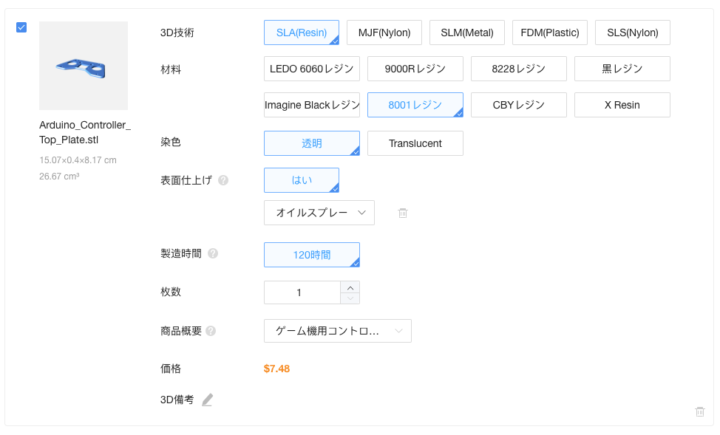The height and width of the screenshot is (435, 720).
Task: Click the trash icon beside オイルスプレー dropdown
Action: click(403, 213)
